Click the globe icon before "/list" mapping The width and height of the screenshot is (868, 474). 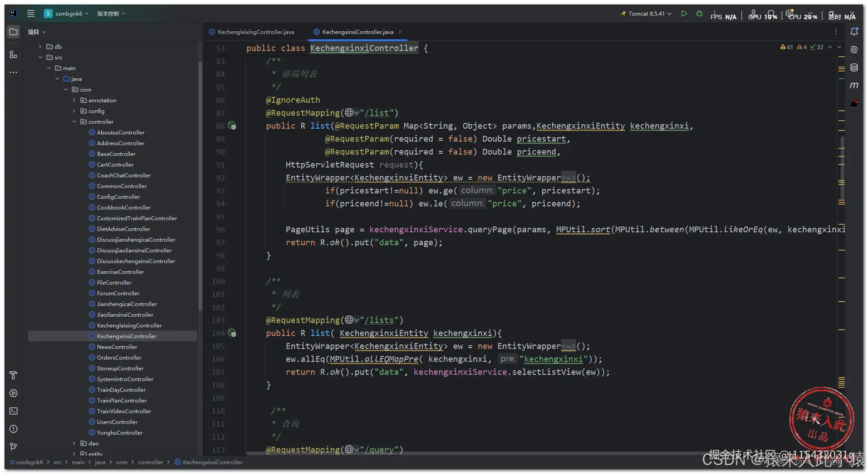coord(349,113)
